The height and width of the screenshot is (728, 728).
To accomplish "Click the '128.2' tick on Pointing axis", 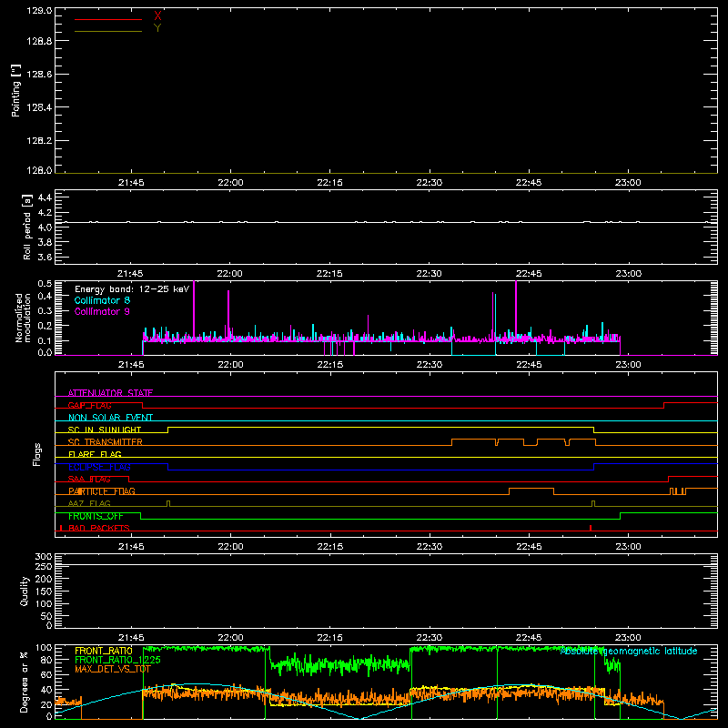I will pyautogui.click(x=39, y=140).
